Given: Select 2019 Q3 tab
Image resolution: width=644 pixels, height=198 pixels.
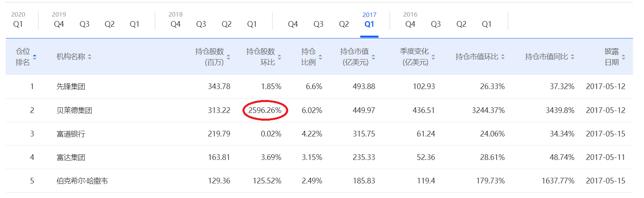Looking at the screenshot, I should click(84, 24).
